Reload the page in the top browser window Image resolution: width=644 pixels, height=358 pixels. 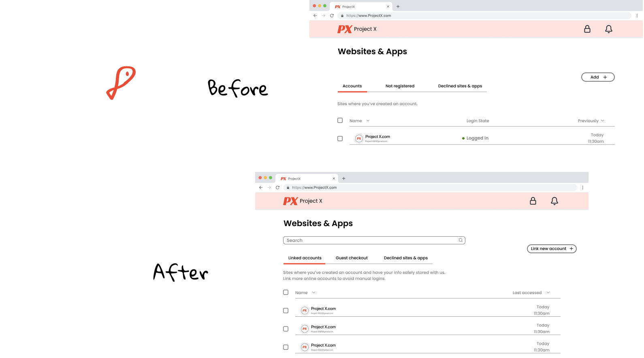[x=332, y=16]
